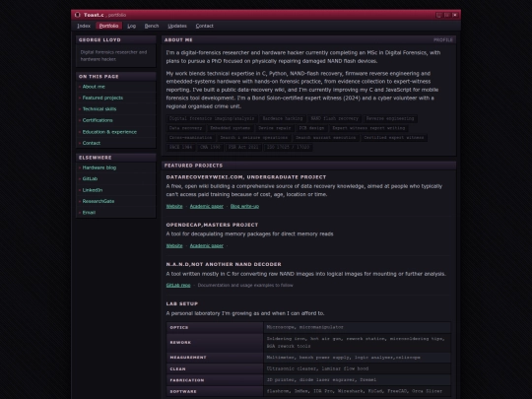Switch to the Log tab

point(131,26)
